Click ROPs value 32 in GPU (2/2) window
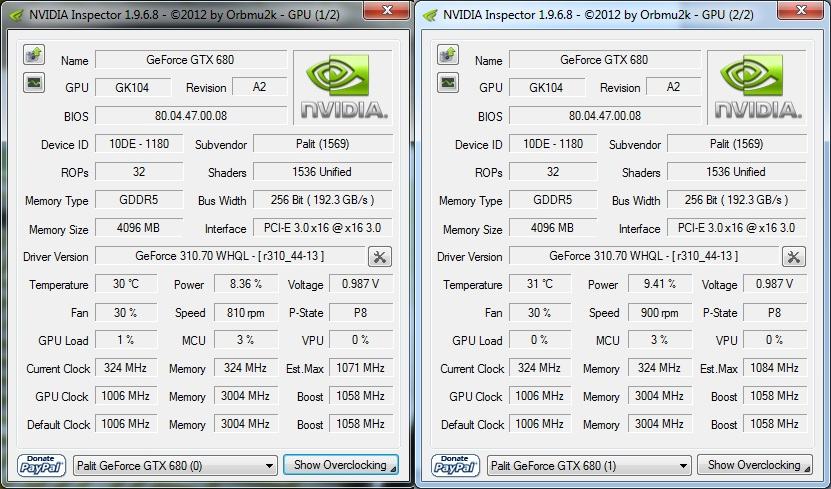This screenshot has width=831, height=489. [553, 172]
